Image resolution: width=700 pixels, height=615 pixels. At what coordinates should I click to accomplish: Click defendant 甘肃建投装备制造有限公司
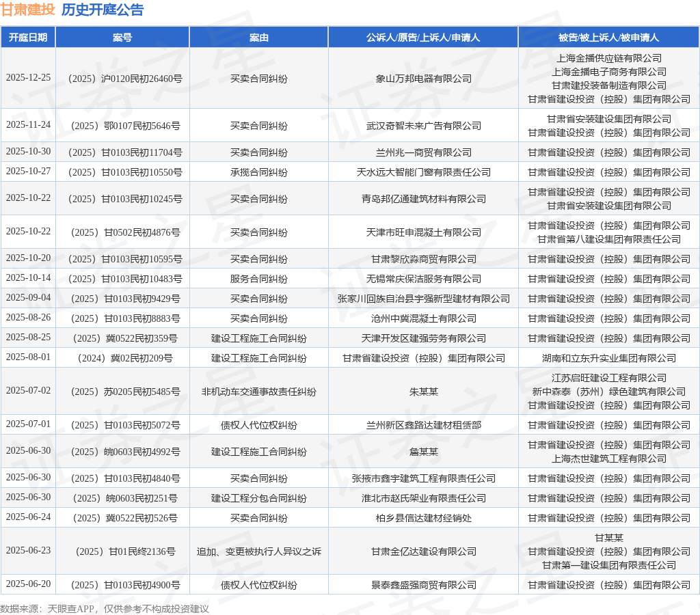[609, 85]
